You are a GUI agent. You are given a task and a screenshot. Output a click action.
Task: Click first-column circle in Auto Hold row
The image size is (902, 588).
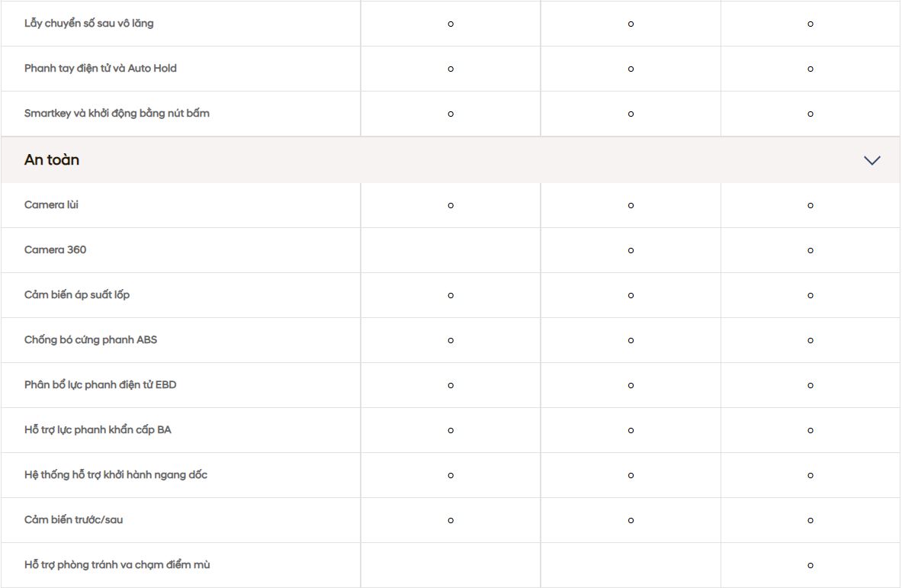click(451, 69)
